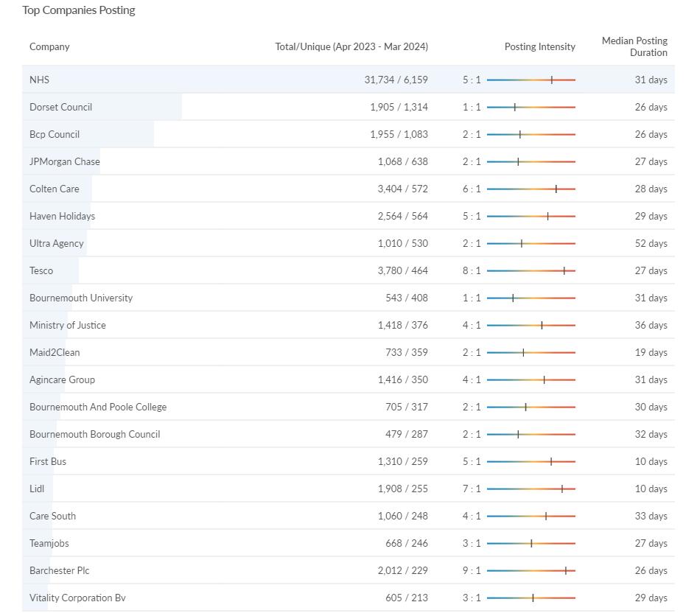
Task: Select Dorset Council in the company list
Action: [60, 107]
